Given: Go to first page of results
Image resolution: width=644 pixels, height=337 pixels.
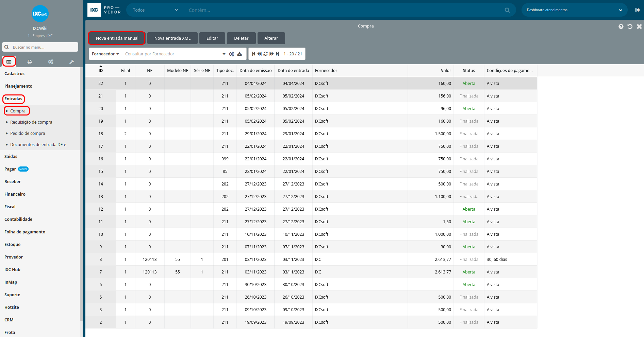Looking at the screenshot, I should click(x=253, y=54).
